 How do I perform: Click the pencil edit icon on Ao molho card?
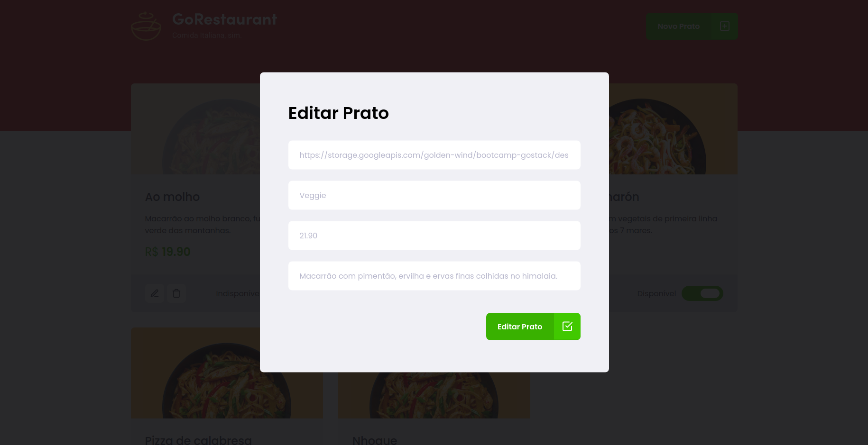(x=155, y=293)
